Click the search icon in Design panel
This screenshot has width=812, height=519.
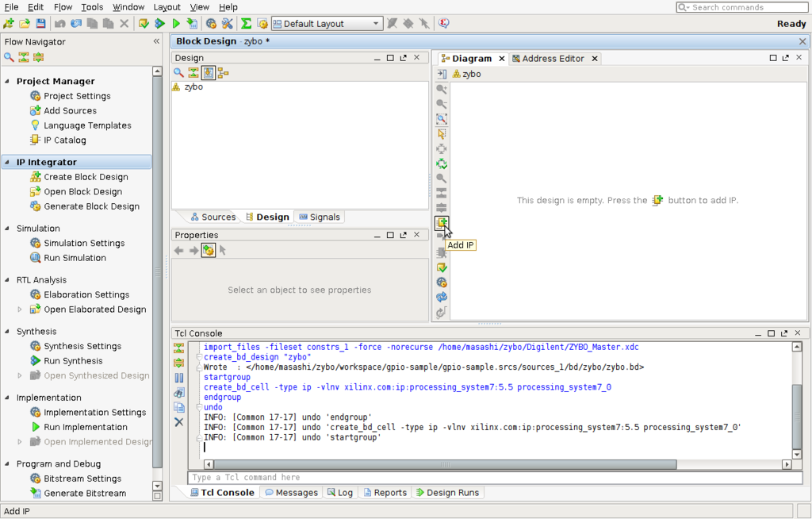click(x=178, y=72)
